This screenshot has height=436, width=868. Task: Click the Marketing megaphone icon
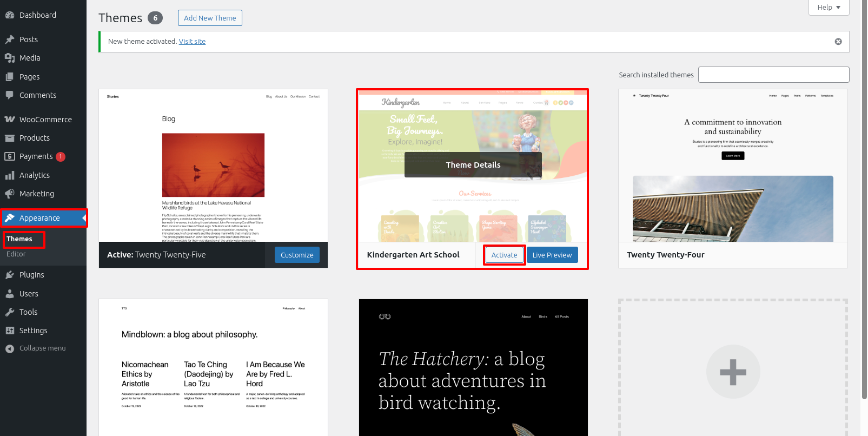point(10,194)
